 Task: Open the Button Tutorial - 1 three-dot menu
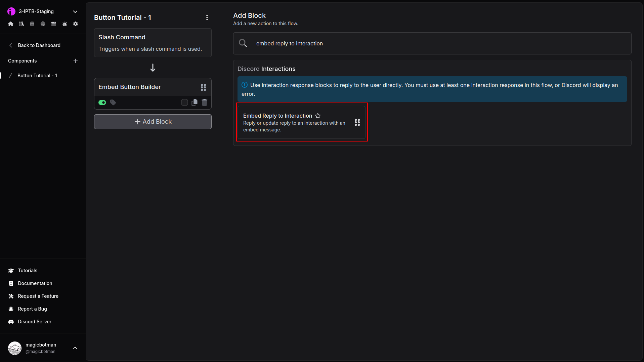[207, 17]
